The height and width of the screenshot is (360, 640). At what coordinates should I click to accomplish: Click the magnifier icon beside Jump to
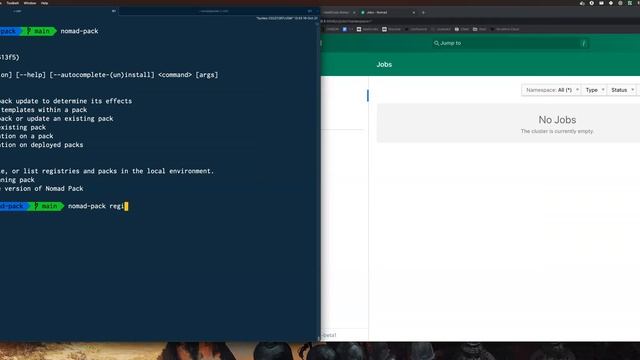pyautogui.click(x=436, y=43)
